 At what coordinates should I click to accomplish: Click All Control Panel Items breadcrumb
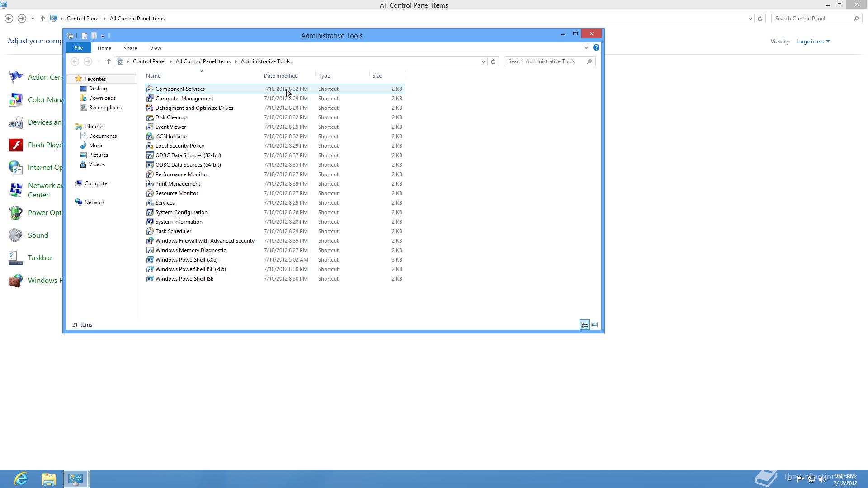coord(203,61)
